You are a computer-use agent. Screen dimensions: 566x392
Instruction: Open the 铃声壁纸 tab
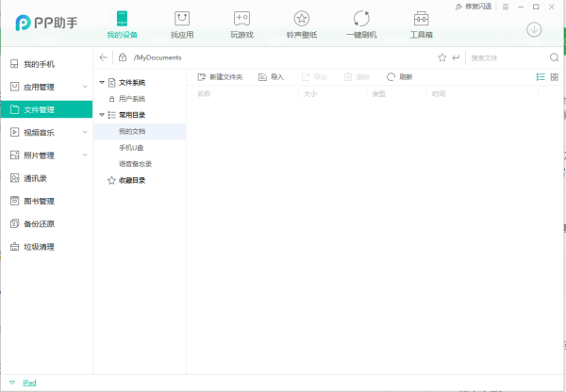pyautogui.click(x=302, y=24)
